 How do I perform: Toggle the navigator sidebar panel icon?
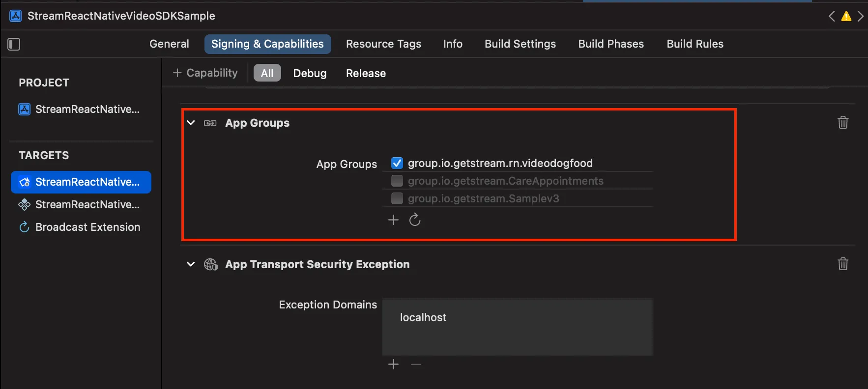[14, 44]
